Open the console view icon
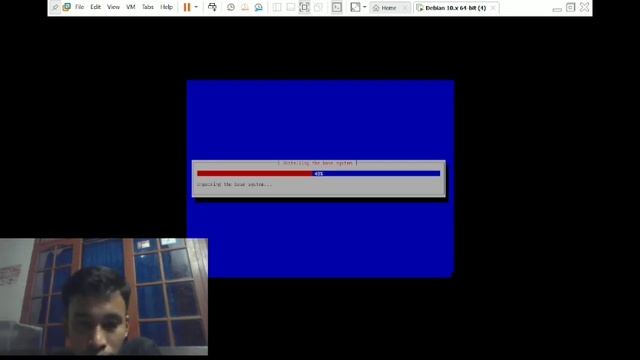Viewport: 640px width, 360px height. click(x=337, y=7)
